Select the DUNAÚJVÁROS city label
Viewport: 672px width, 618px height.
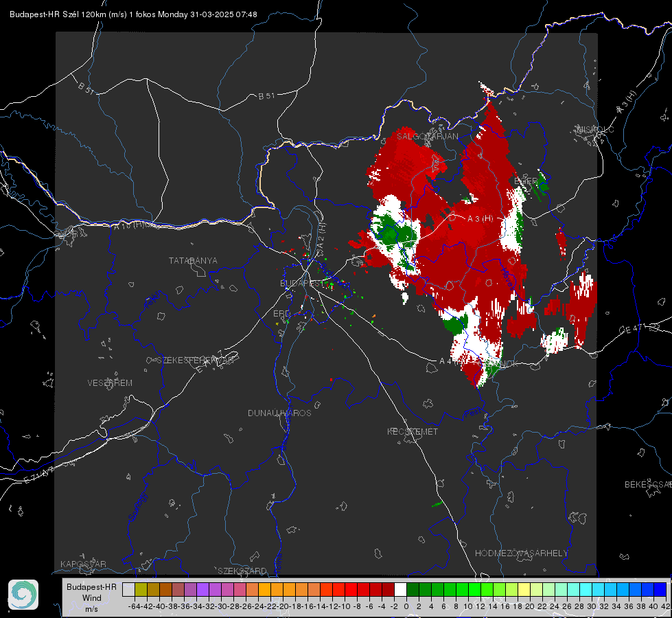279,413
